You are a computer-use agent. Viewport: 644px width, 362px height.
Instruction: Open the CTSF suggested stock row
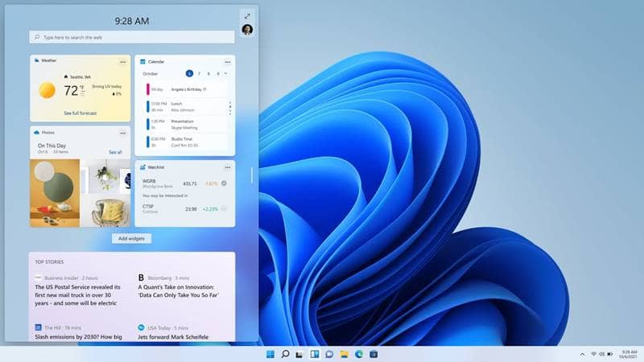pos(185,209)
